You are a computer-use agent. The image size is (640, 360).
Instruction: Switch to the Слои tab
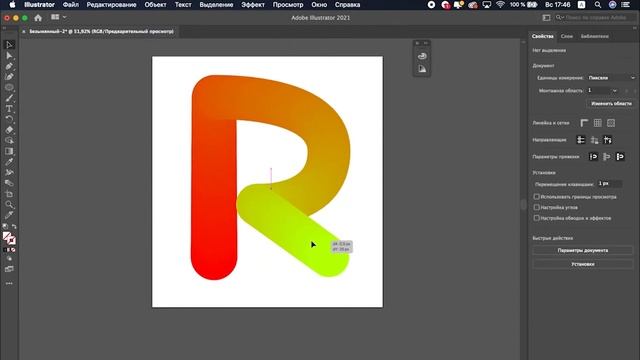(x=567, y=36)
